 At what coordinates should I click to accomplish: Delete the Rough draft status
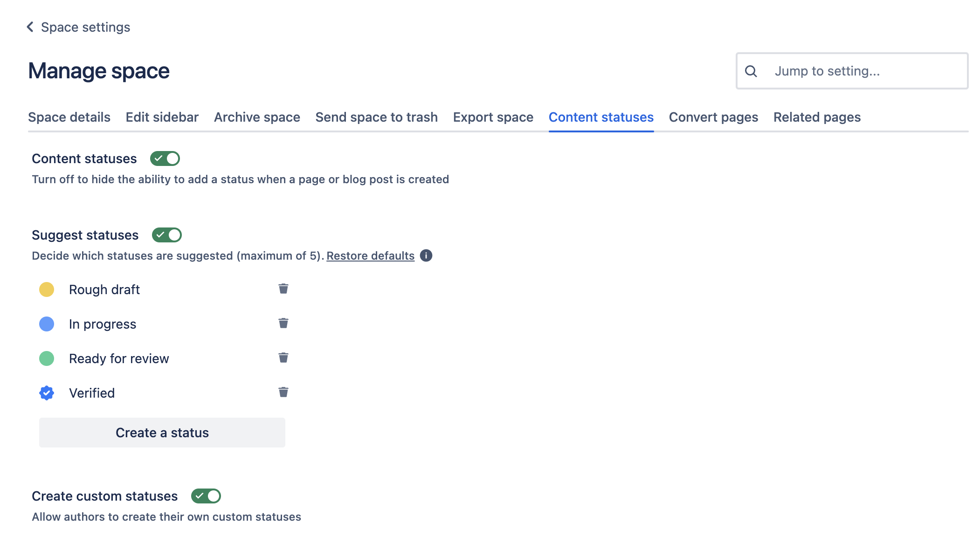point(283,289)
